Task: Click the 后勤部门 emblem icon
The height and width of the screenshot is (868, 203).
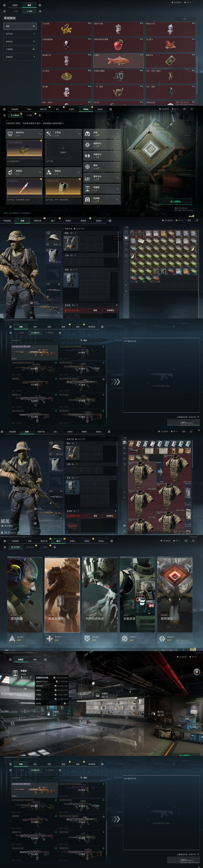Action: click(124, 639)
